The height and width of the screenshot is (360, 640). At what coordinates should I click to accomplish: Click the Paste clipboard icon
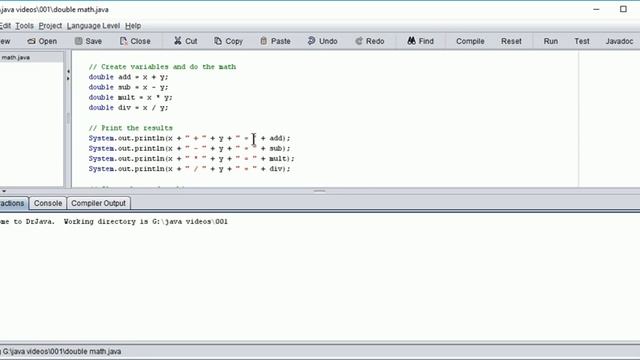tap(264, 41)
